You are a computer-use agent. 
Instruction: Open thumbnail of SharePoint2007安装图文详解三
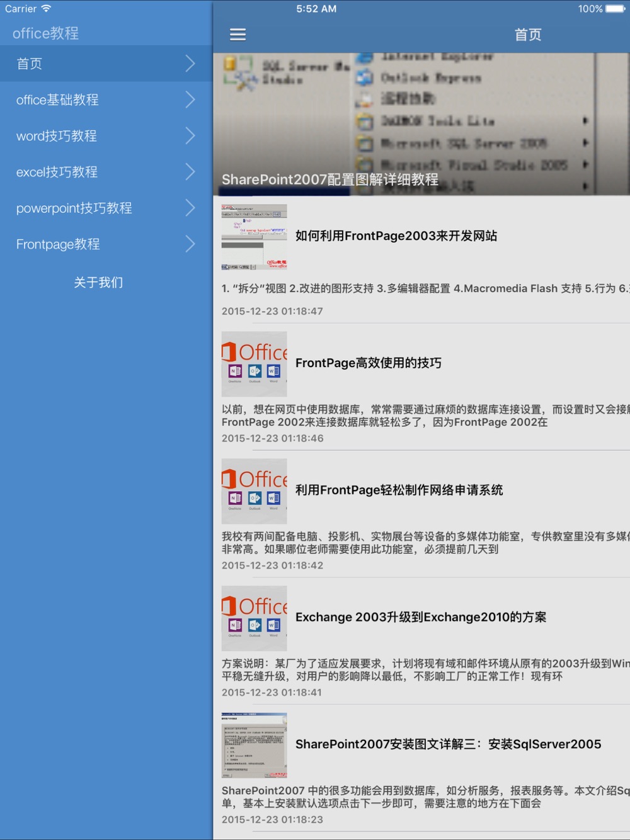(x=254, y=746)
